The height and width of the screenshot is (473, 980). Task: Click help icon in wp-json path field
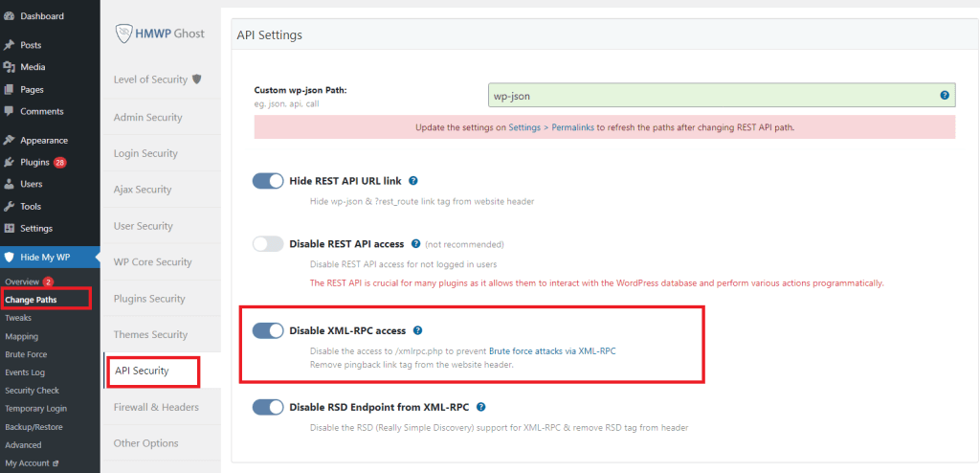tap(944, 96)
